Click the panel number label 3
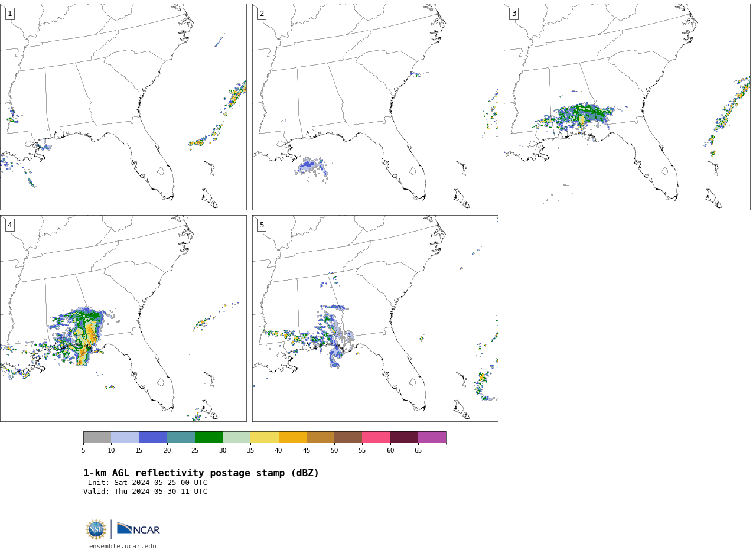Image resolution: width=756 pixels, height=553 pixels. [x=513, y=14]
